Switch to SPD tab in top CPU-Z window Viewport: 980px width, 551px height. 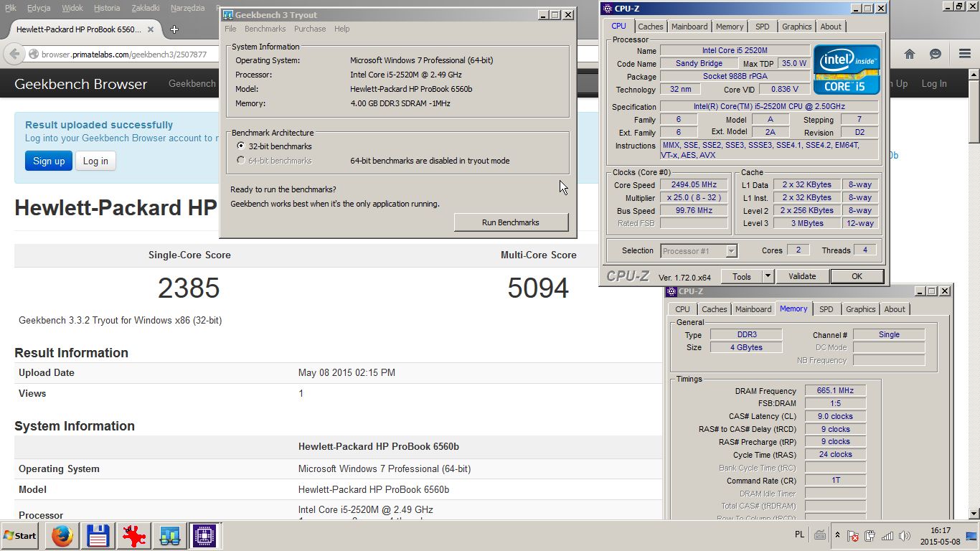pos(762,27)
